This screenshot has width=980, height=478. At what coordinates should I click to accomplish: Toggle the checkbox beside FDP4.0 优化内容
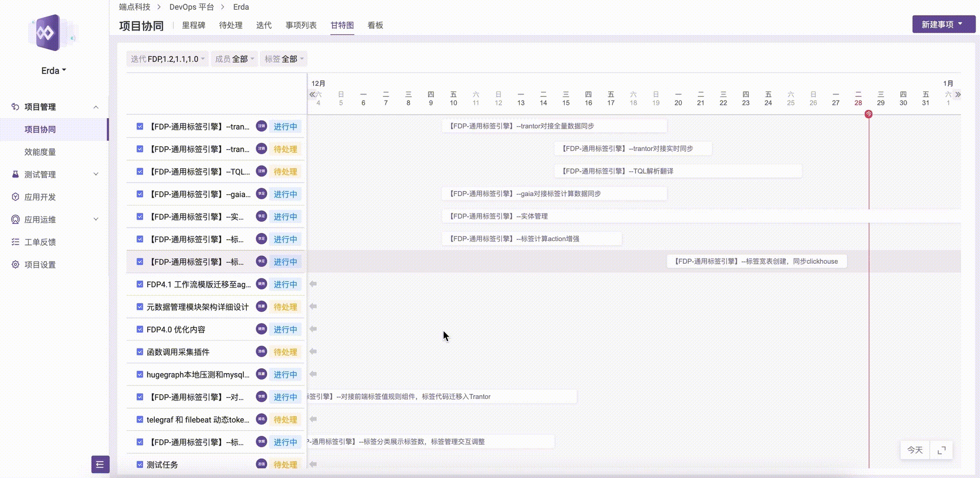tap(139, 329)
